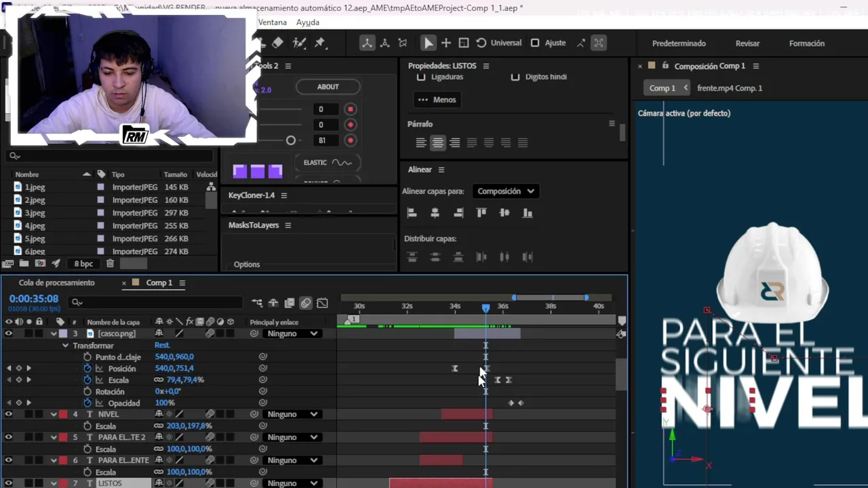Viewport: 868px width, 488px height.
Task: Hide the LISTOS layer eye
Action: coord(9,483)
